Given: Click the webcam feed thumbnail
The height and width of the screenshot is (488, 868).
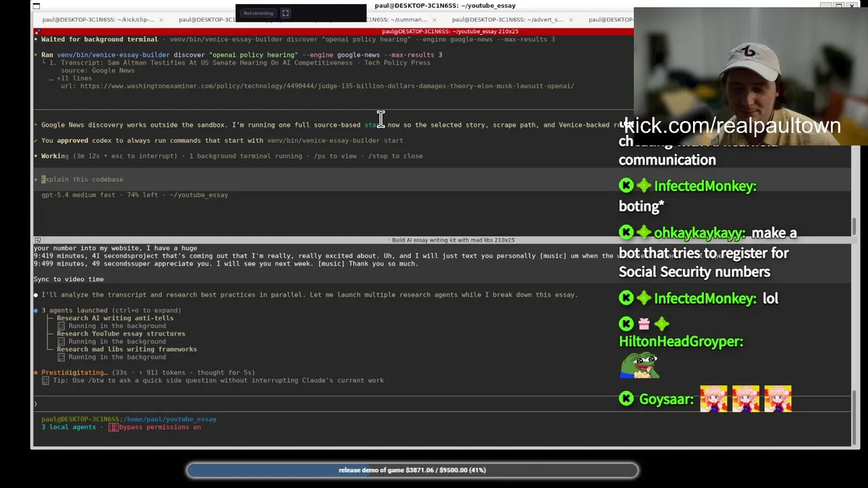Looking at the screenshot, I should coord(751,77).
